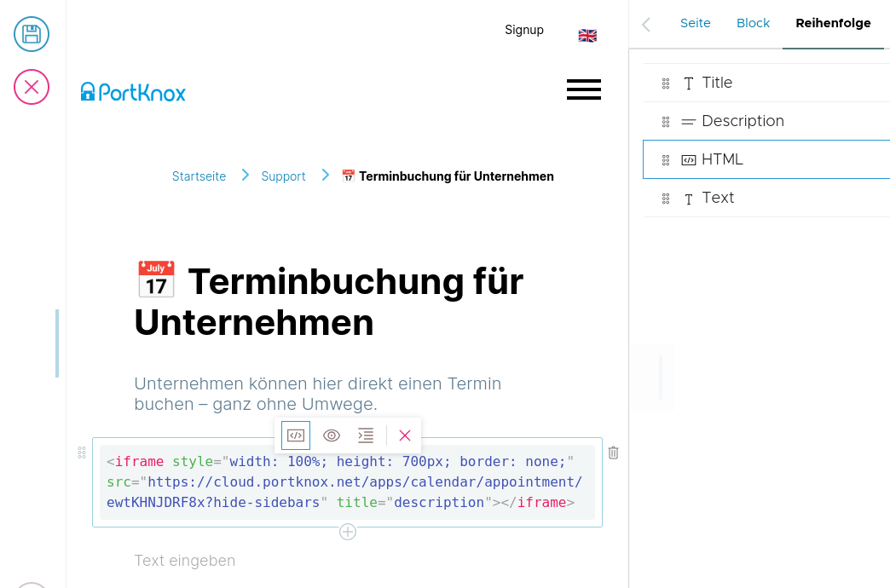This screenshot has width=890, height=588.
Task: Switch to the Block tab
Action: coord(753,24)
